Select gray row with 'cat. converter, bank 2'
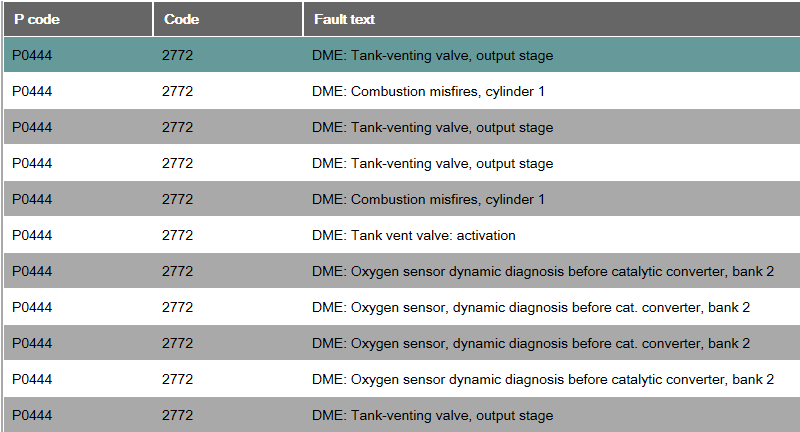 click(x=402, y=343)
